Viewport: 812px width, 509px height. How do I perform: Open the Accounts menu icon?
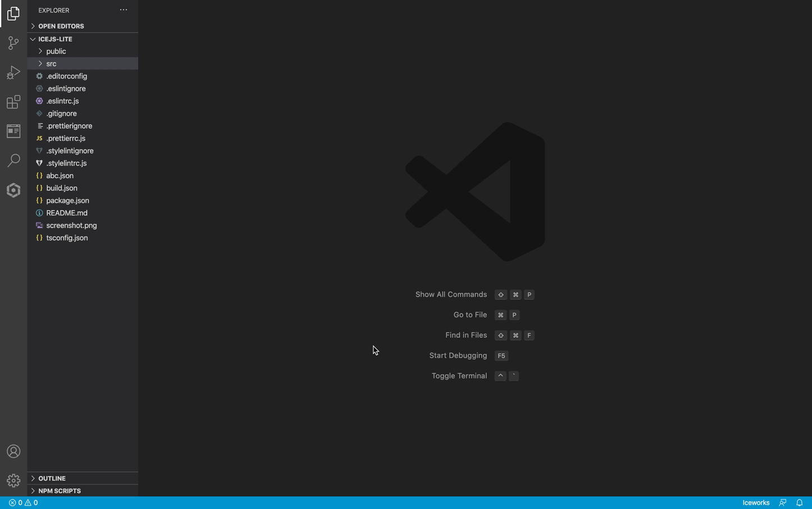(x=13, y=452)
